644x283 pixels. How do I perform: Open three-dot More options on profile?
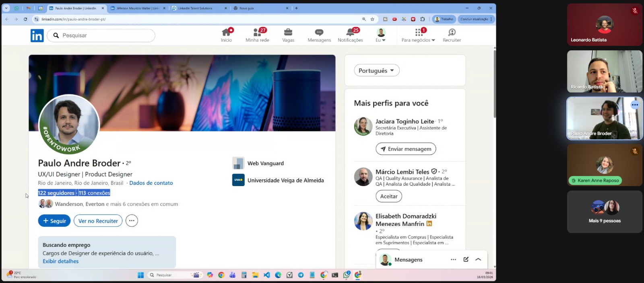(132, 221)
